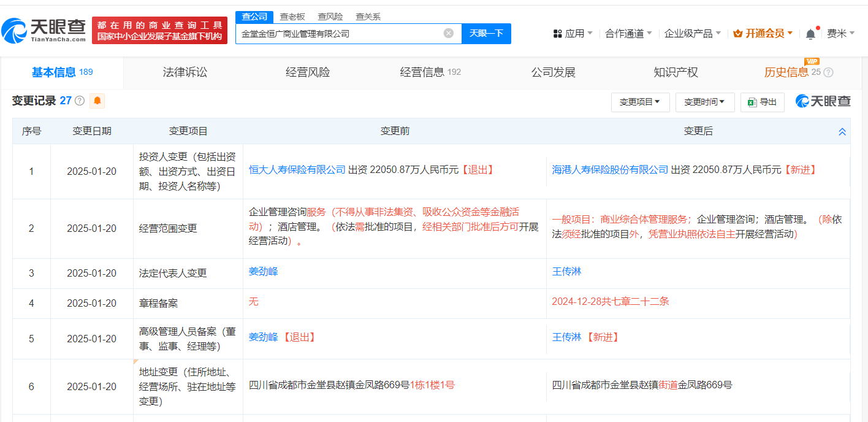The height and width of the screenshot is (422, 868).
Task: Expand the 企业级产品 menu
Action: tap(693, 33)
